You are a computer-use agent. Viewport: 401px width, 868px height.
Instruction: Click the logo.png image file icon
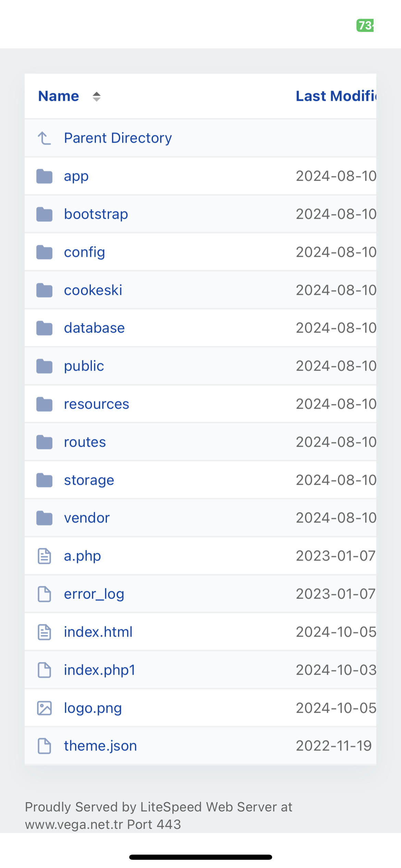(44, 708)
